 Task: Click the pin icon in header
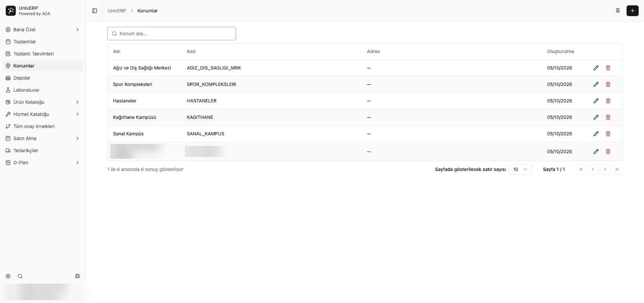(618, 11)
